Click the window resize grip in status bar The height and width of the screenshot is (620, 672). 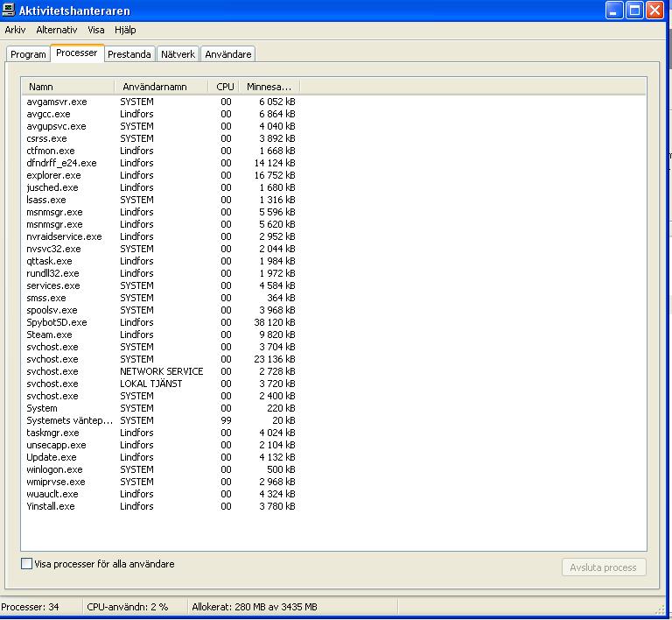click(660, 609)
